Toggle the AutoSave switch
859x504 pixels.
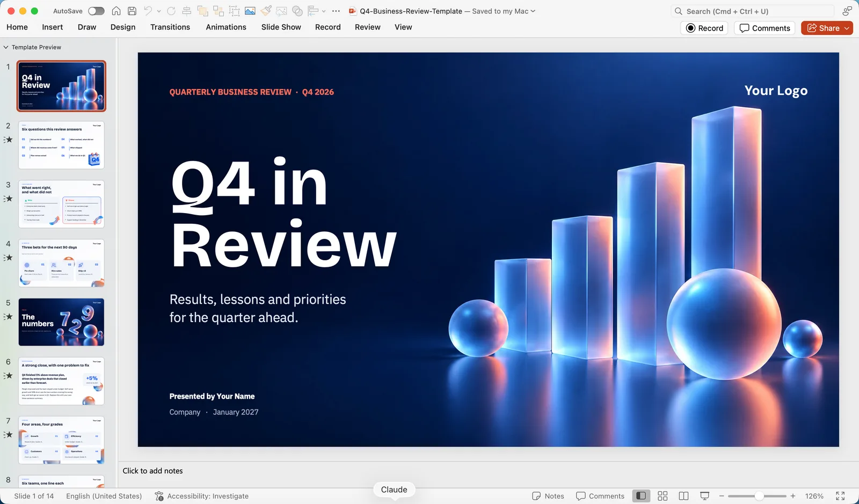pyautogui.click(x=96, y=11)
